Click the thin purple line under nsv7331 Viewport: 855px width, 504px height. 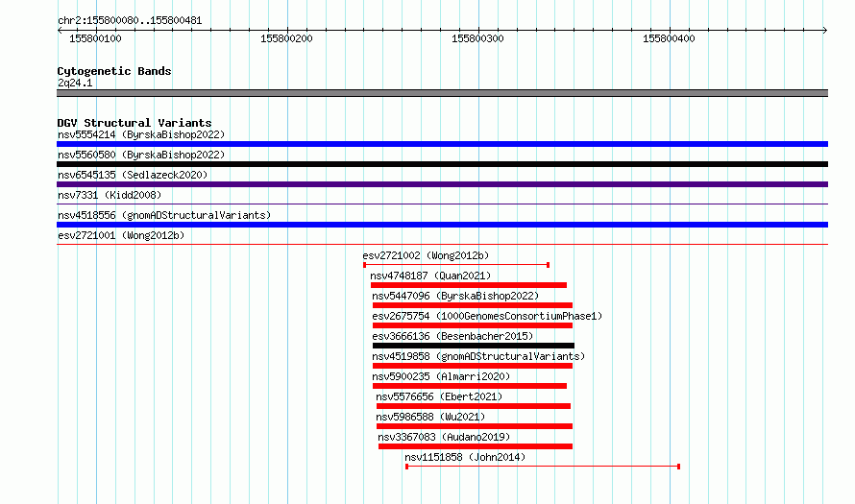point(442,204)
